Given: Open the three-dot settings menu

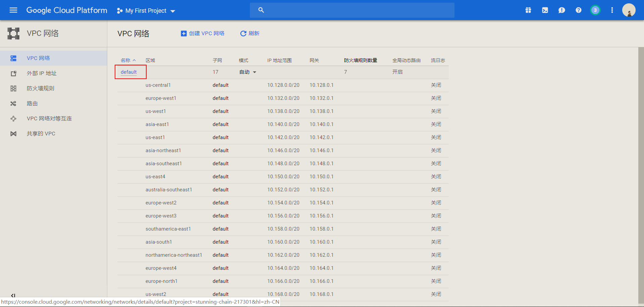Looking at the screenshot, I should click(x=612, y=10).
